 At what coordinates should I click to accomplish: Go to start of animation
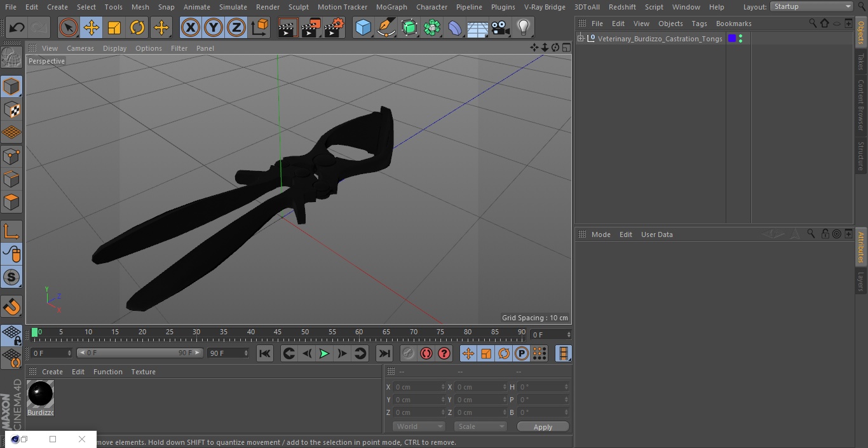tap(265, 353)
